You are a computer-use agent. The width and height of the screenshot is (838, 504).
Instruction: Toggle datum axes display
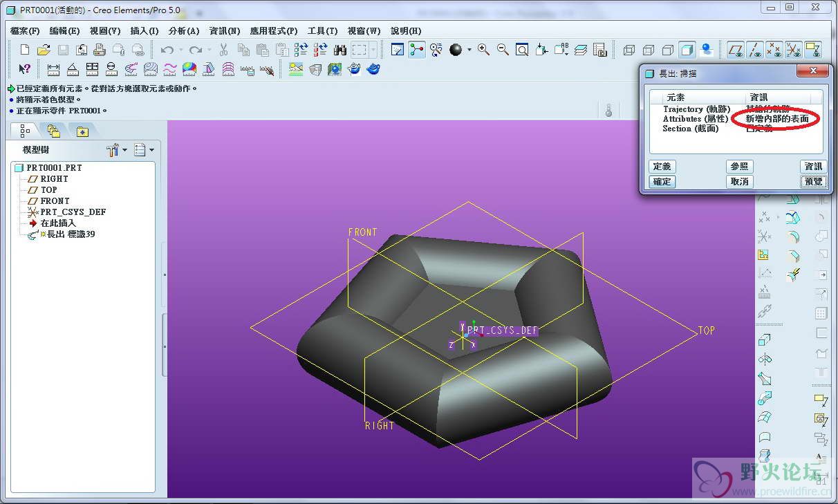[x=756, y=50]
